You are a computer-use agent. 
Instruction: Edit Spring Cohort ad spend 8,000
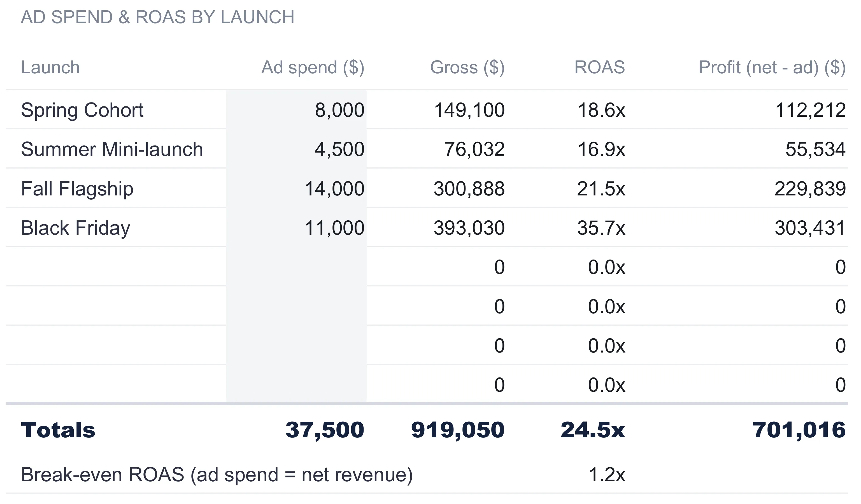(x=297, y=109)
